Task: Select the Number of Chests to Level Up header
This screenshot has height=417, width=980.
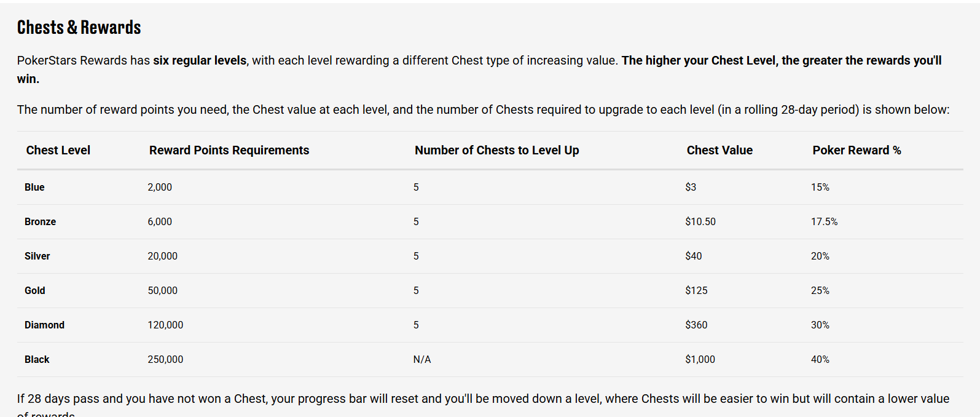Action: click(x=496, y=150)
